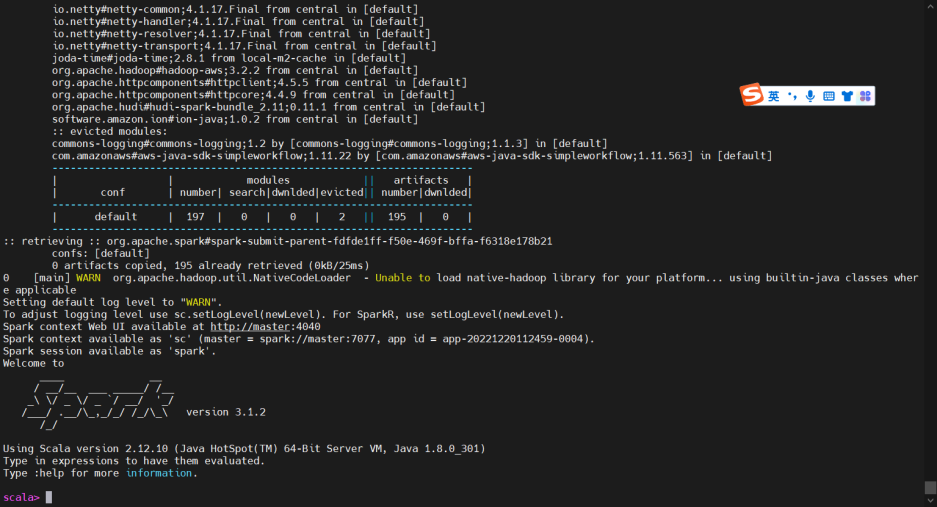
Task: Click the commons-logging;1.2 evicted line
Action: pos(329,143)
